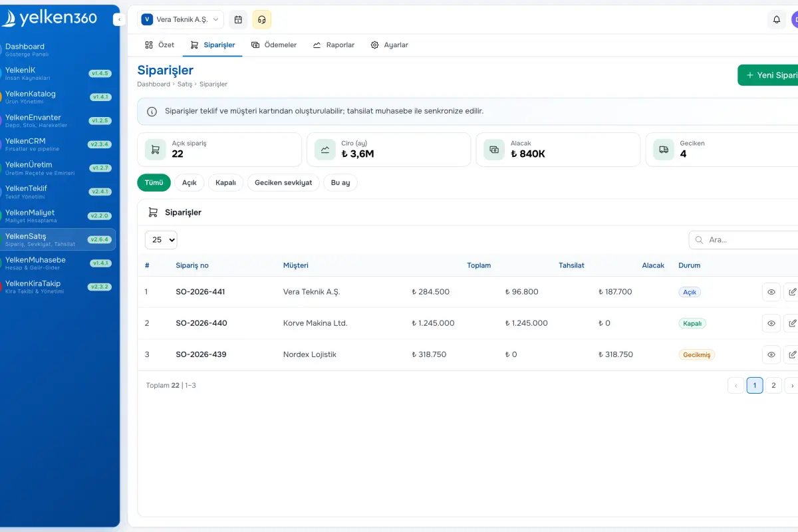The width and height of the screenshot is (798, 532).
Task: Open YelkenİK module in sidebar
Action: tap(58, 73)
